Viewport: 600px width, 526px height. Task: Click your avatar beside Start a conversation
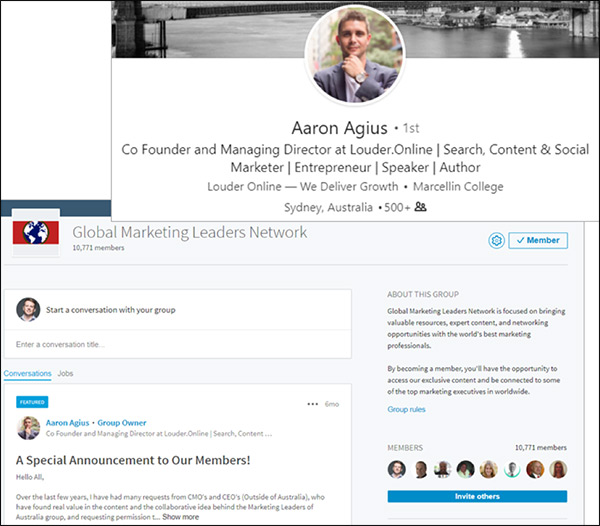(x=28, y=309)
